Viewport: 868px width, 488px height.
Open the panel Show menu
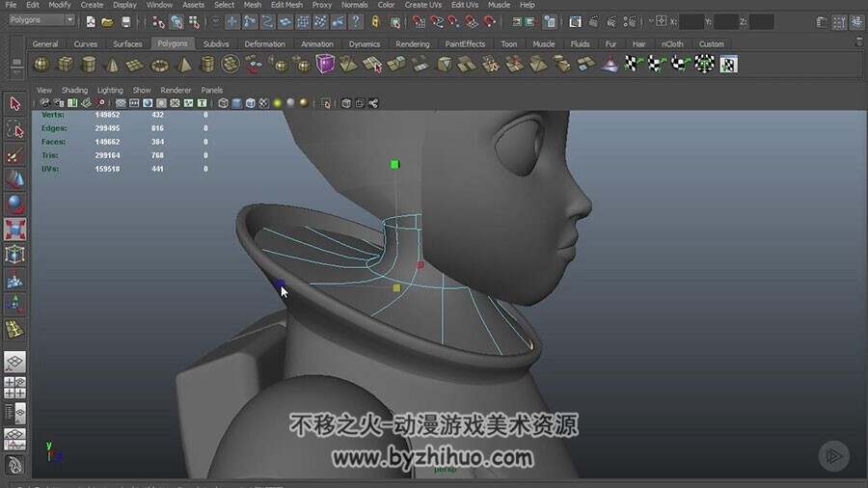coord(142,90)
